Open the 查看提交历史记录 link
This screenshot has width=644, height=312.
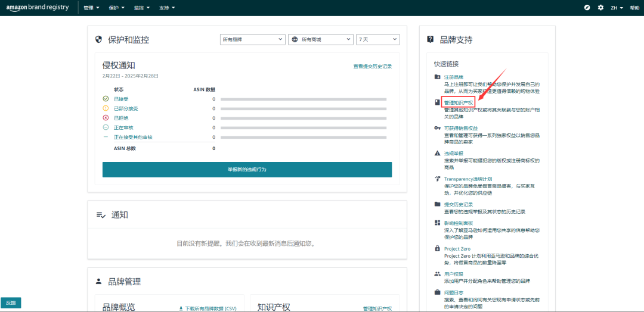[x=372, y=66]
